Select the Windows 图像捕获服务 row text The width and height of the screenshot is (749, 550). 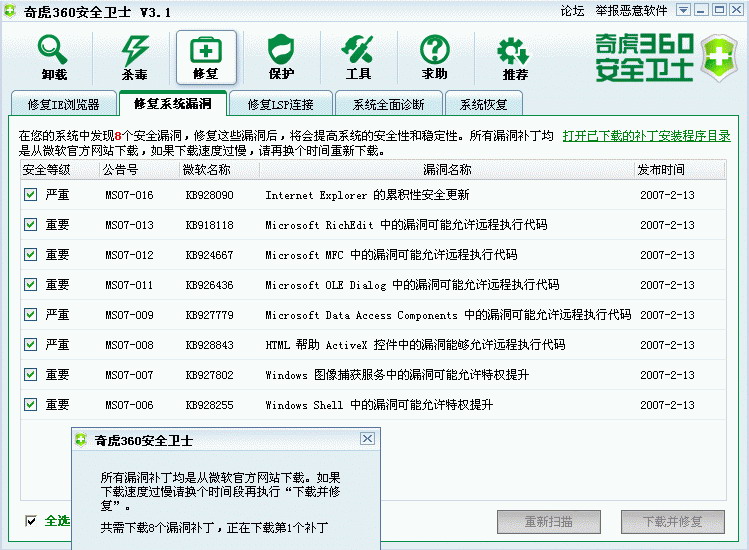[397, 375]
